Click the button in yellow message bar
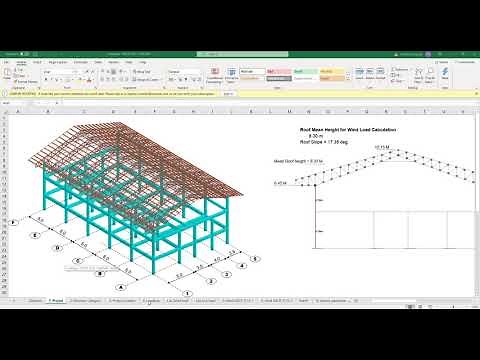 coord(228,94)
